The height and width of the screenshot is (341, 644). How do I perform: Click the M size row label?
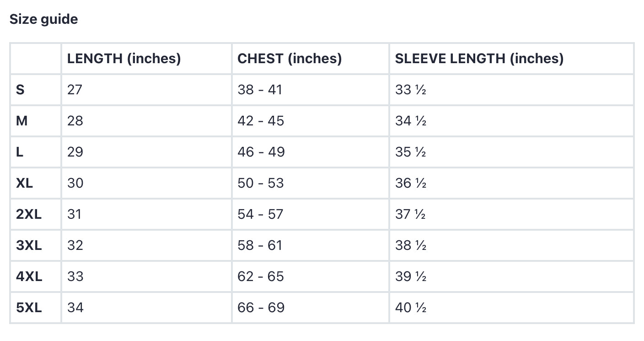pyautogui.click(x=22, y=121)
